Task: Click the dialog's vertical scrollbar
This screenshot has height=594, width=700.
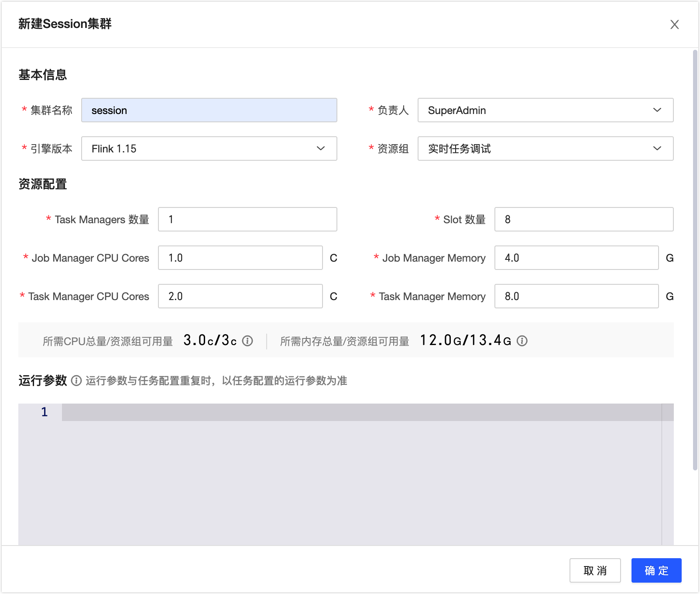Action: pos(695,260)
